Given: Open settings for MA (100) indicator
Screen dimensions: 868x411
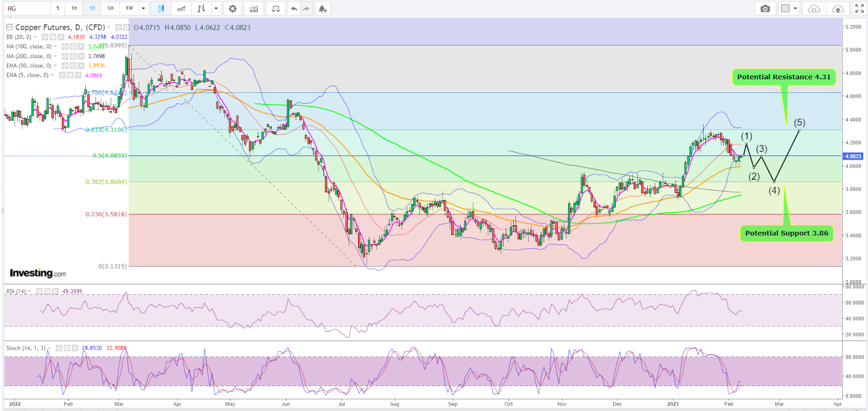Looking at the screenshot, I should click(73, 47).
